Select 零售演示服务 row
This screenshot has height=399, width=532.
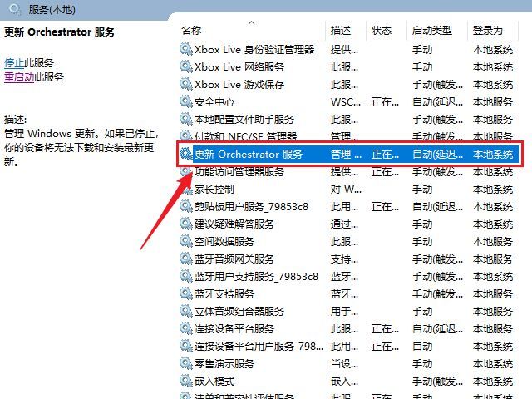click(224, 364)
